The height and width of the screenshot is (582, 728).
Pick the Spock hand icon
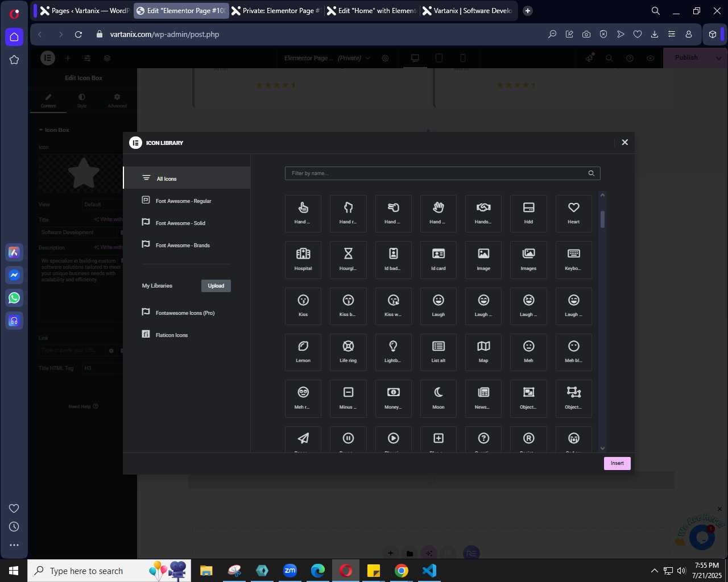pos(438,214)
